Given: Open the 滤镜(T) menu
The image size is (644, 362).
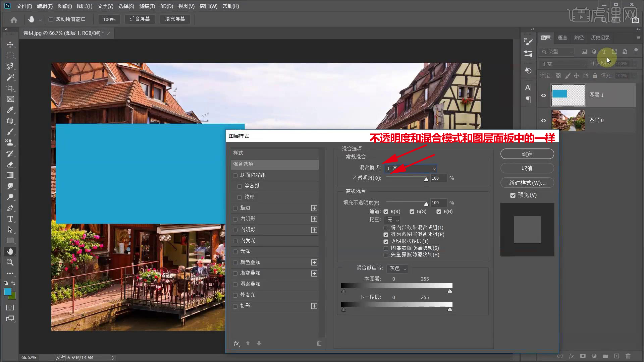Looking at the screenshot, I should point(147,6).
